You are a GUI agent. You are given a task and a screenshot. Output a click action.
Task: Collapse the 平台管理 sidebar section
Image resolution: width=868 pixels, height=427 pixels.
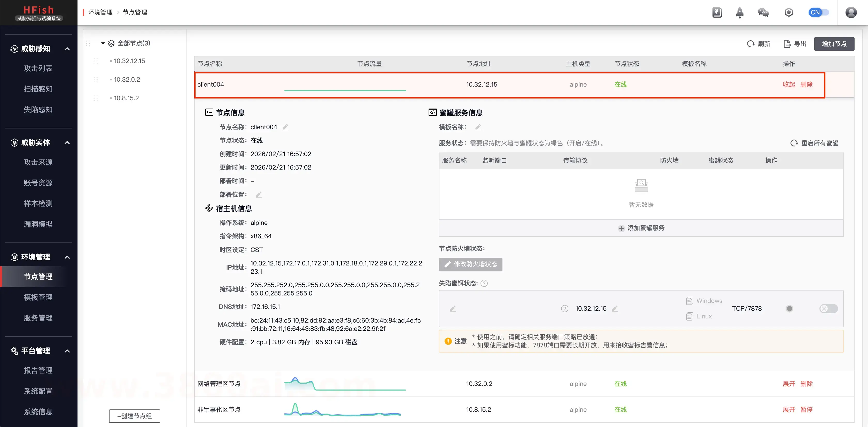(x=67, y=351)
